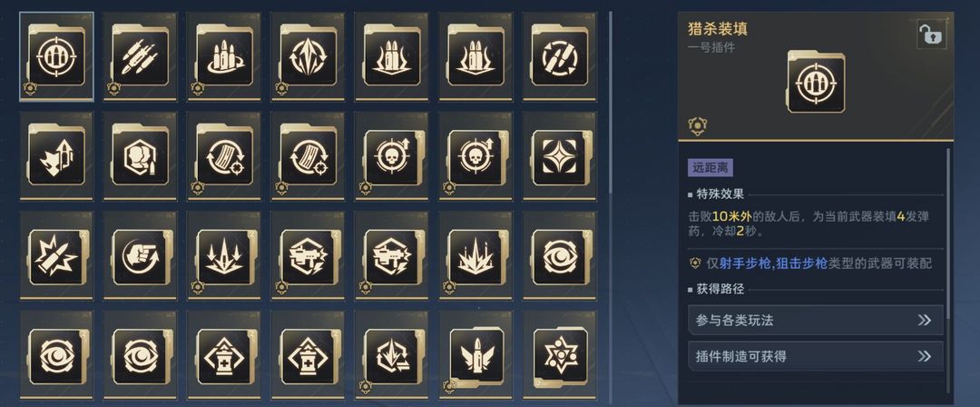Select the three crossed bullets plugin
Image resolution: width=980 pixels, height=407 pixels.
140,56
